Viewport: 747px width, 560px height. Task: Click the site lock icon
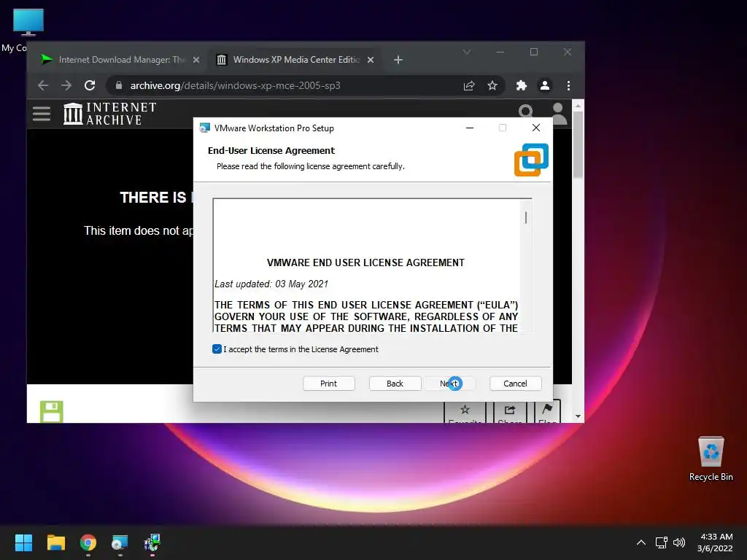[x=119, y=85]
